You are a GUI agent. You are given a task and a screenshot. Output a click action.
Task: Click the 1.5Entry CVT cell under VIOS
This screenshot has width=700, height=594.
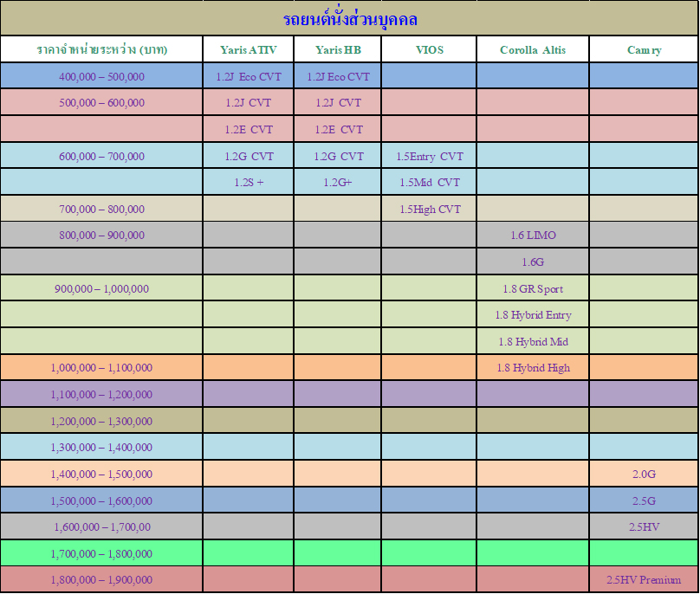pos(430,156)
